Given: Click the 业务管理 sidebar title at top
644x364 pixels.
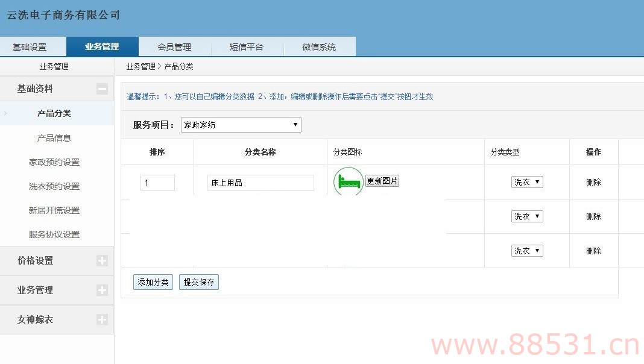Looking at the screenshot, I should click(54, 66).
